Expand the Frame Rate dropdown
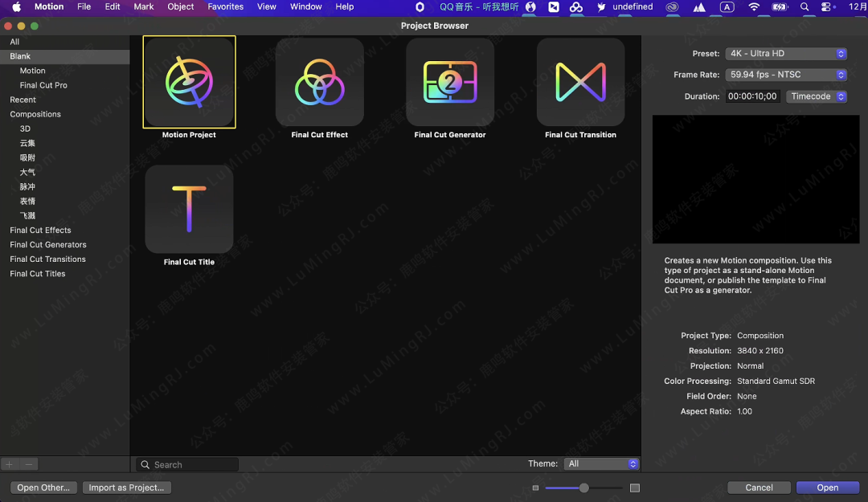Screen dimensions: 868x502 (x=786, y=75)
